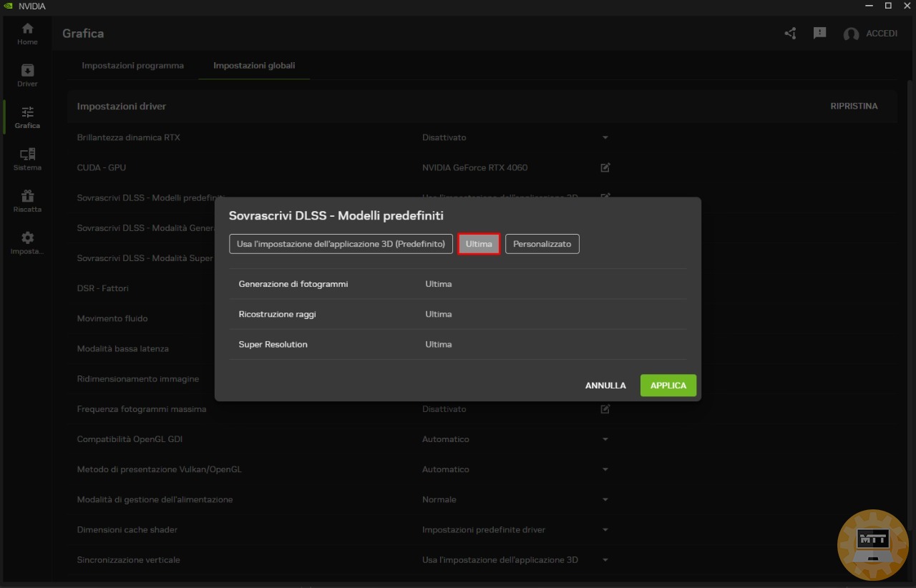The width and height of the screenshot is (916, 588).
Task: Expand Modalità di gestione dell'alimentazione dropdown
Action: click(605, 499)
